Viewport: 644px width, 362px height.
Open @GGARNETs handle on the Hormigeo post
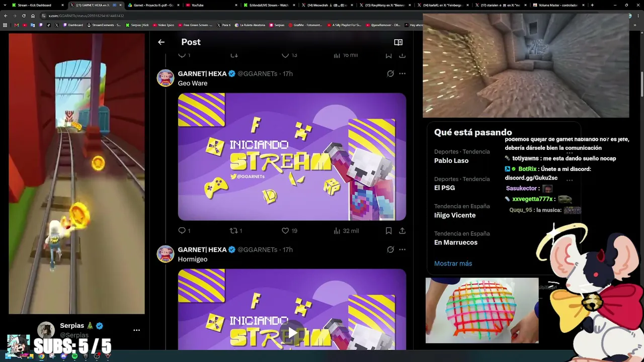257,249
